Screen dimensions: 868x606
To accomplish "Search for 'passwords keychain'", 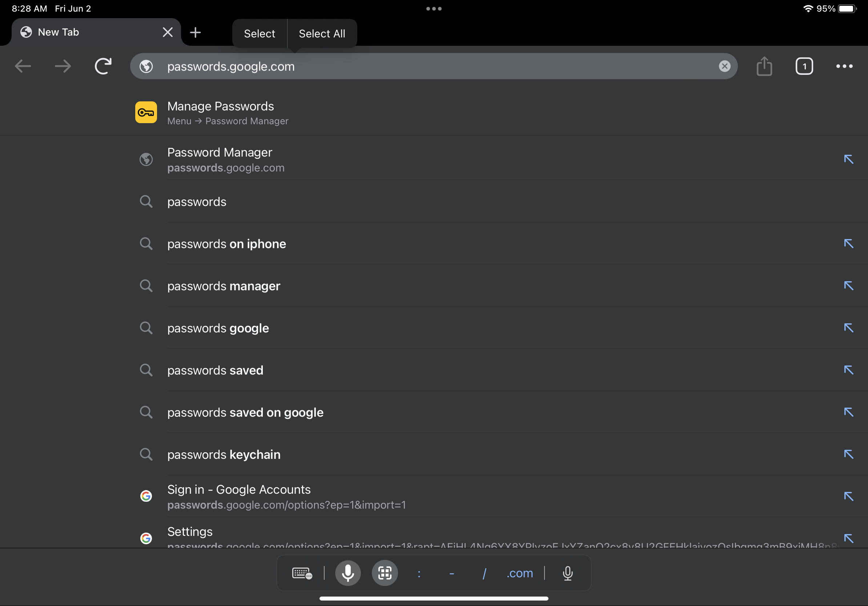I will 434,454.
